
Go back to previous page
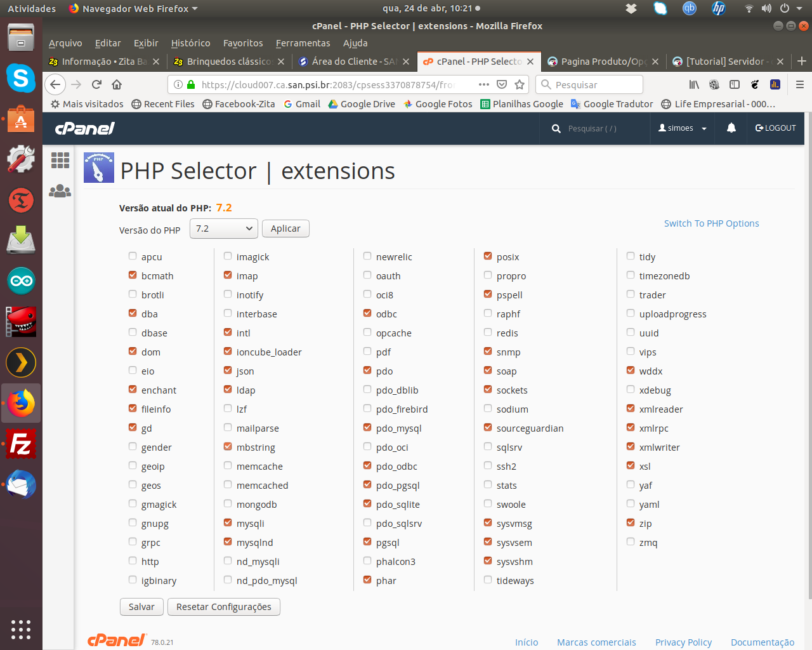pos(56,84)
